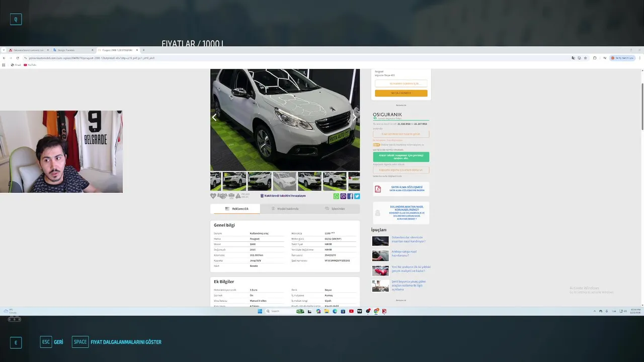Share the listing on Facebook icon
Image resolution: width=644 pixels, height=362 pixels.
350,196
